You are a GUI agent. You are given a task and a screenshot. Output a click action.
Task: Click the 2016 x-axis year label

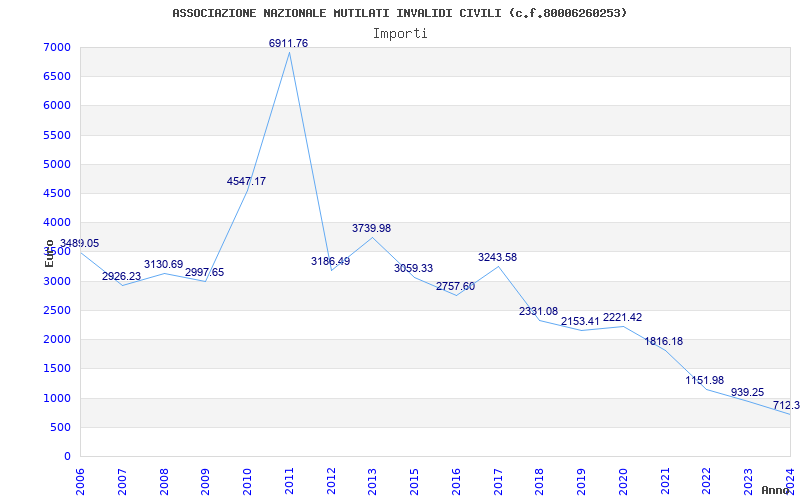pyautogui.click(x=457, y=481)
